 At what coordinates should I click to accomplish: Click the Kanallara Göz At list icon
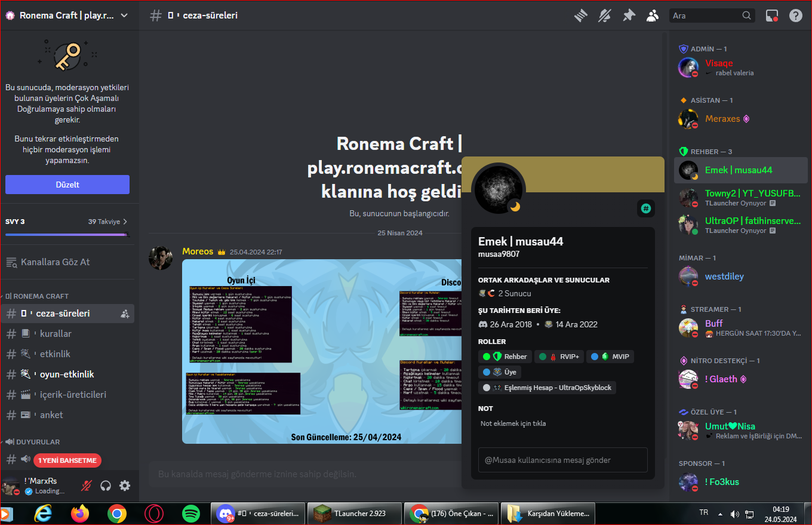(x=11, y=262)
